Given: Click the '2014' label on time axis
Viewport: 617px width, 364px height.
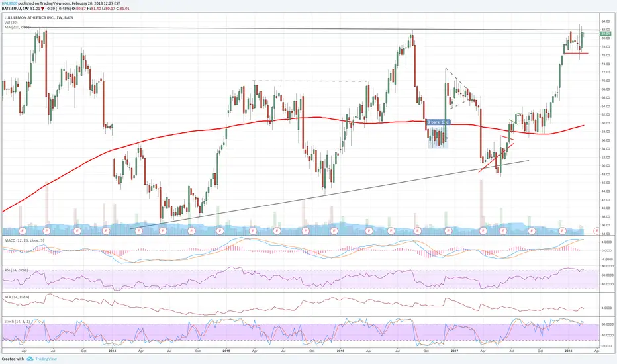Looking at the screenshot, I should (x=112, y=351).
